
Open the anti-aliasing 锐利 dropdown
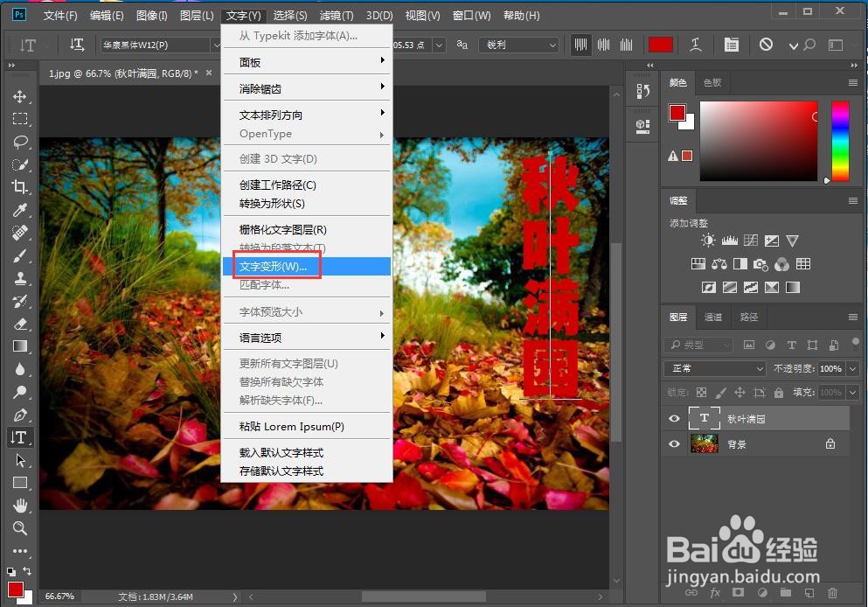coord(519,45)
